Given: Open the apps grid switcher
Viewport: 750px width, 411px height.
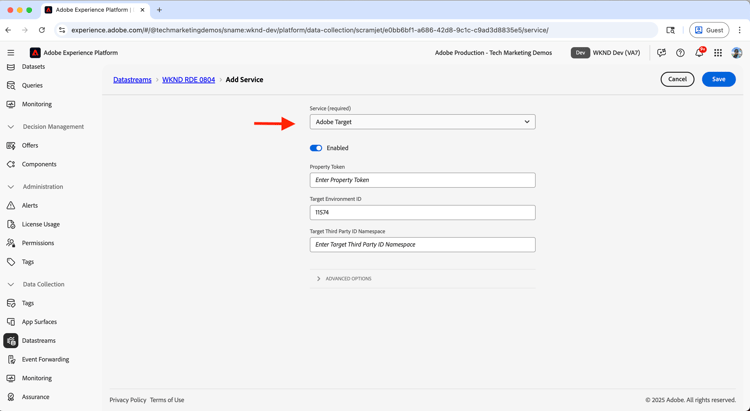Looking at the screenshot, I should click(718, 53).
